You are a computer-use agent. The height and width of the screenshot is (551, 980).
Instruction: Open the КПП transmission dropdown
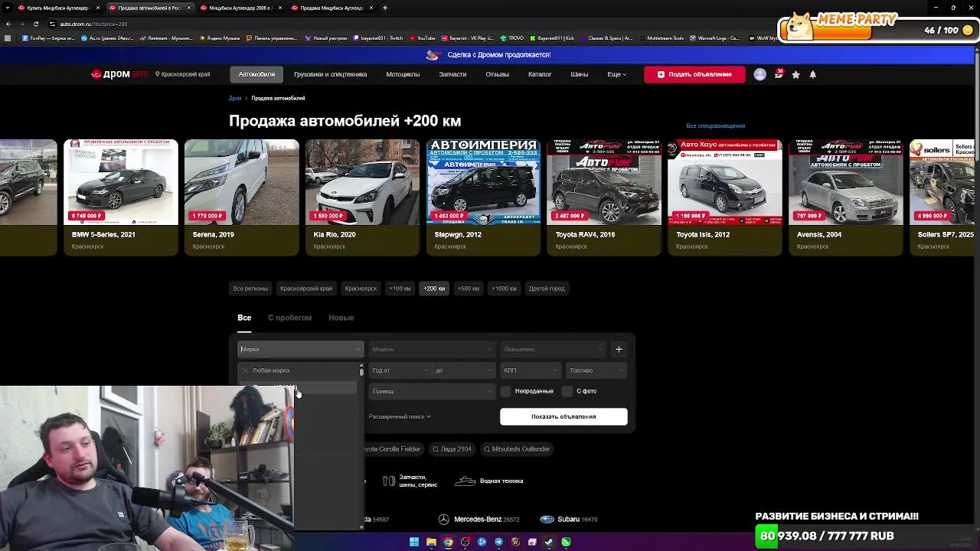coord(531,370)
